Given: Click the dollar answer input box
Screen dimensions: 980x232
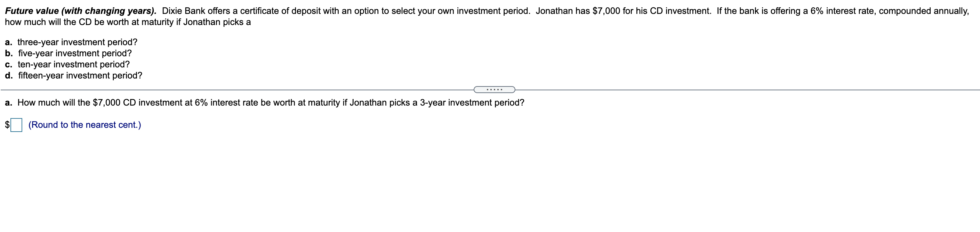Looking at the screenshot, I should pyautogui.click(x=16, y=125).
